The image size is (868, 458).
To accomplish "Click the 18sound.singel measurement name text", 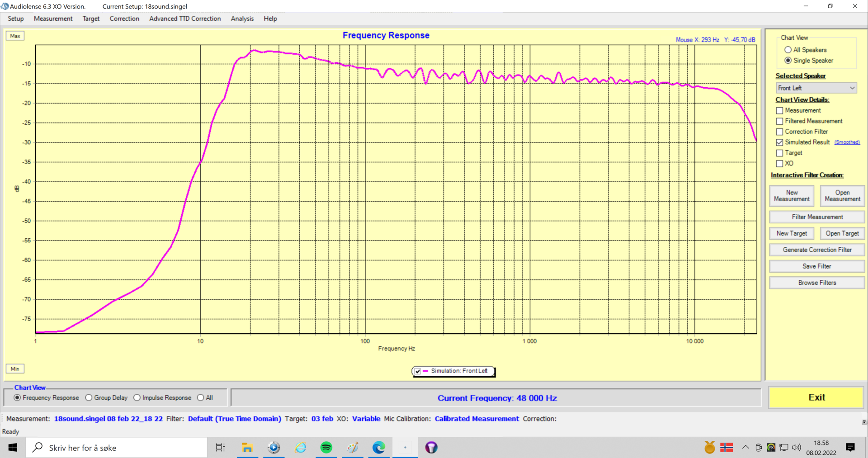I will pos(108,419).
